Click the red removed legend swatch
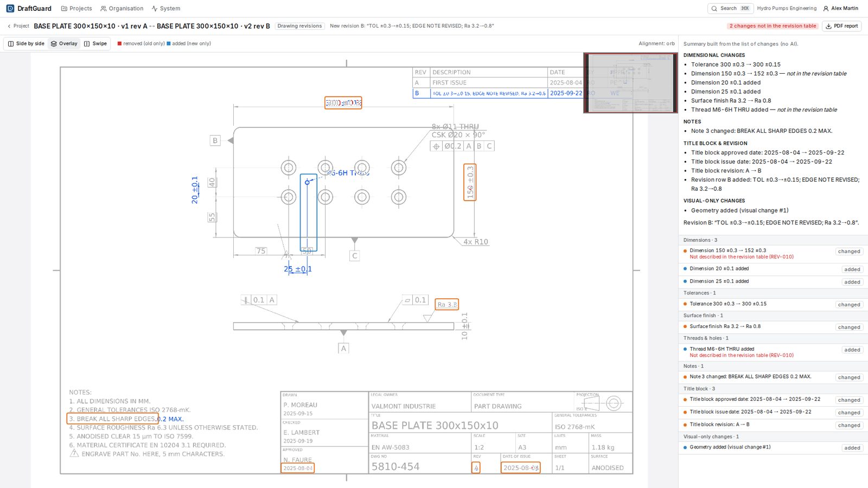Viewport: 868px width, 488px height. tap(119, 43)
